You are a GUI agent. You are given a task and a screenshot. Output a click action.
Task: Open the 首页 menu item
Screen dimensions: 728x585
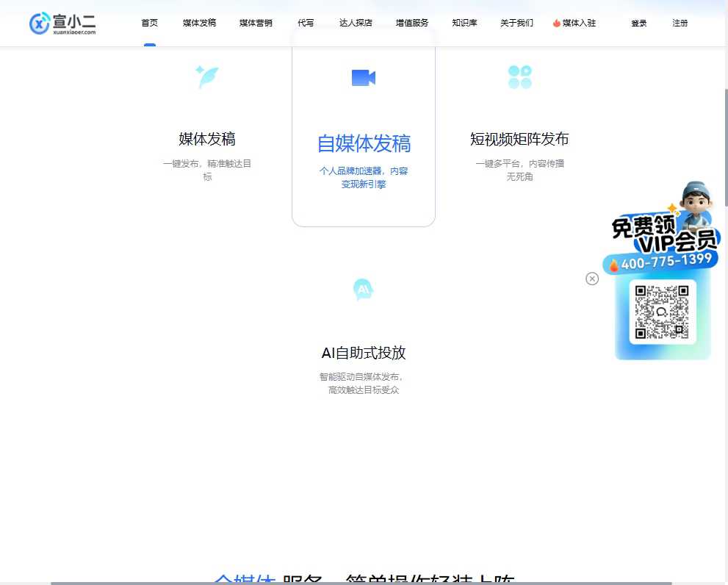[149, 23]
